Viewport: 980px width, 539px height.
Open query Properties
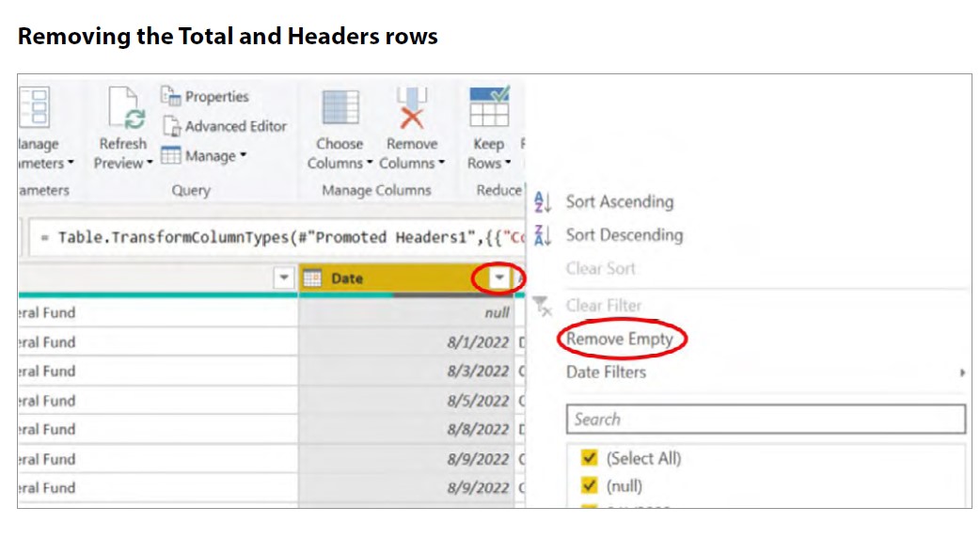tap(205, 96)
